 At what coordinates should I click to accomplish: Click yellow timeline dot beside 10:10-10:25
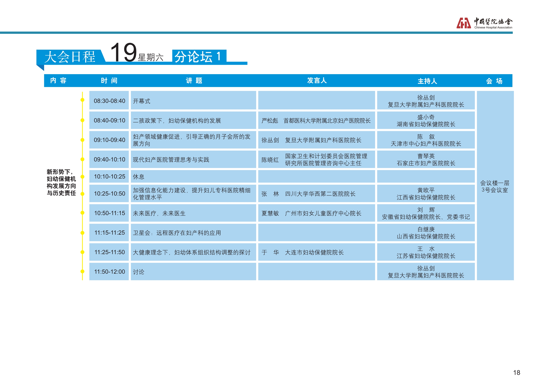tap(82, 177)
